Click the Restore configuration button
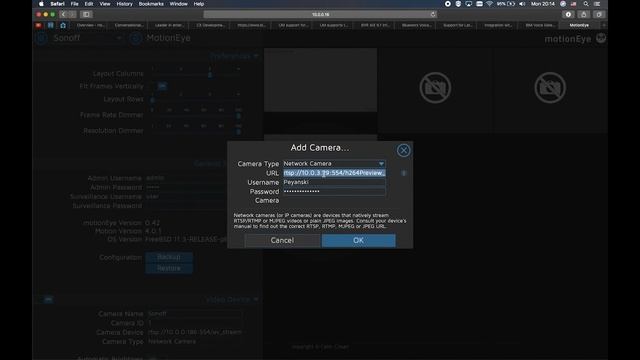This screenshot has height=360, width=640. point(169,268)
